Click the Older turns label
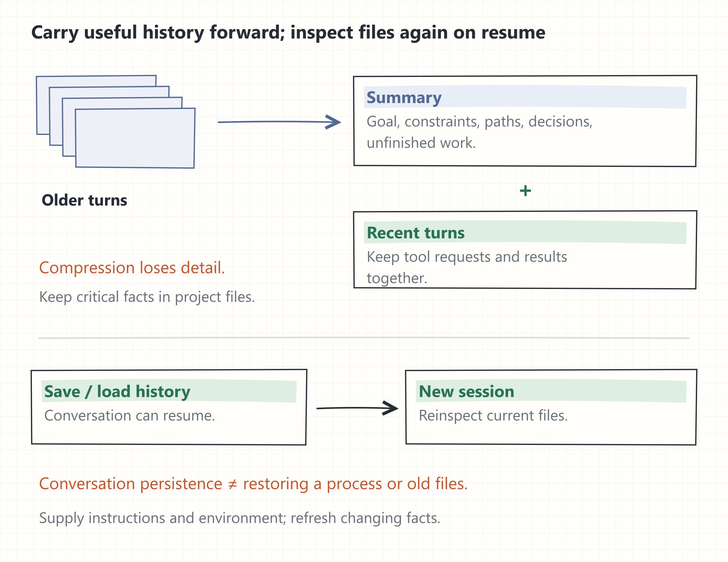728x562 pixels. (x=84, y=200)
